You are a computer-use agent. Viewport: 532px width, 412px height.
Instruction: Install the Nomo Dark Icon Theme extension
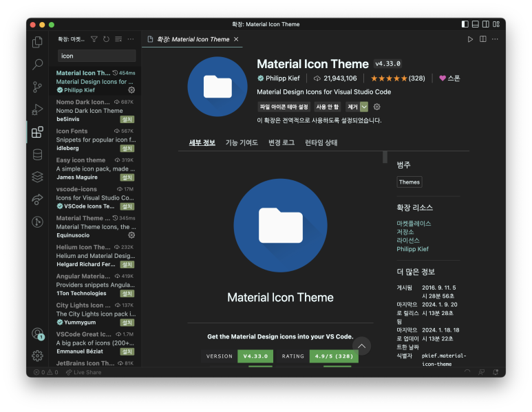[127, 120]
